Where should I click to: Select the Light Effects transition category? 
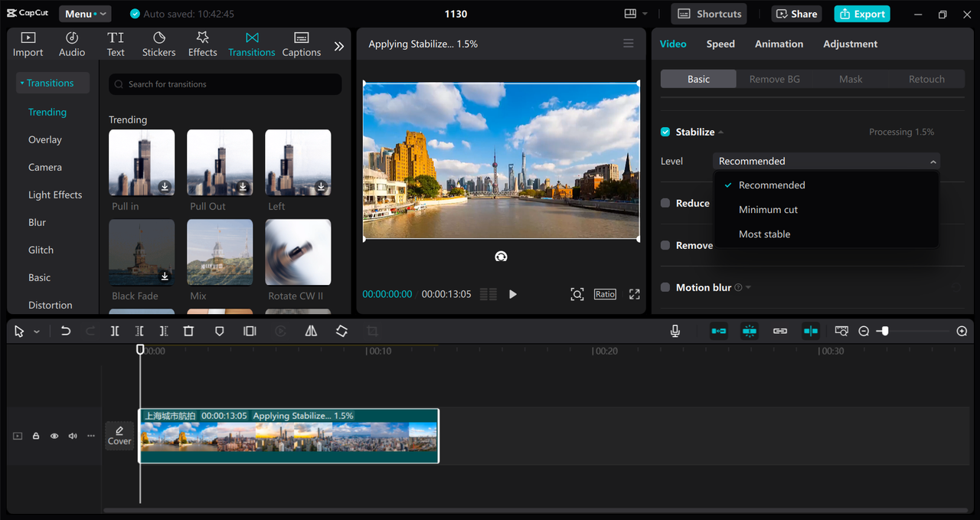pyautogui.click(x=55, y=195)
